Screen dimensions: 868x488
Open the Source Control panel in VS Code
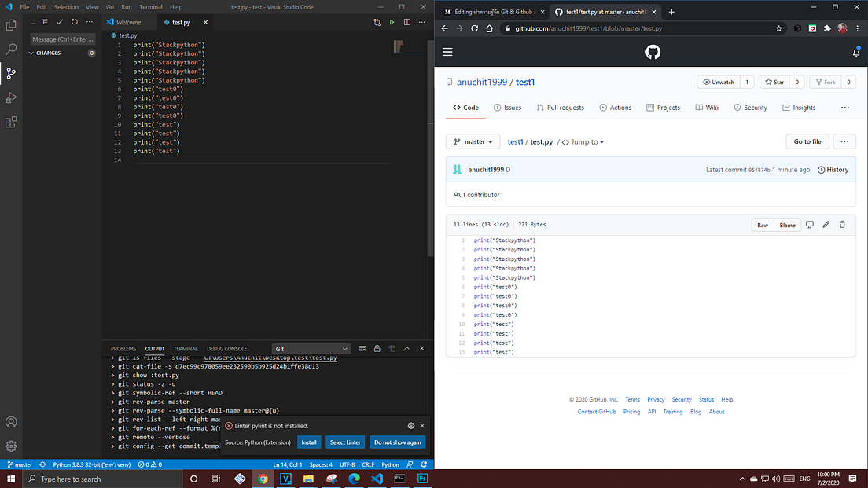click(11, 73)
